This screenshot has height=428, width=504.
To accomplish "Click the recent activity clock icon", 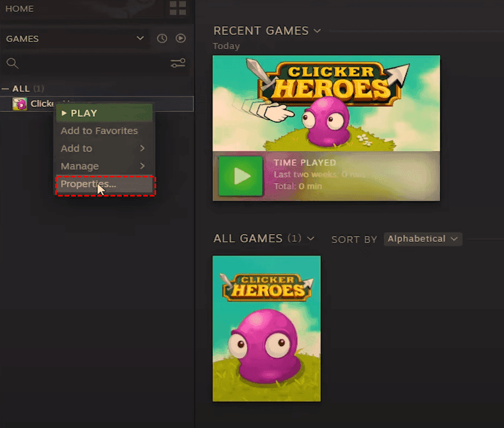I will (162, 38).
